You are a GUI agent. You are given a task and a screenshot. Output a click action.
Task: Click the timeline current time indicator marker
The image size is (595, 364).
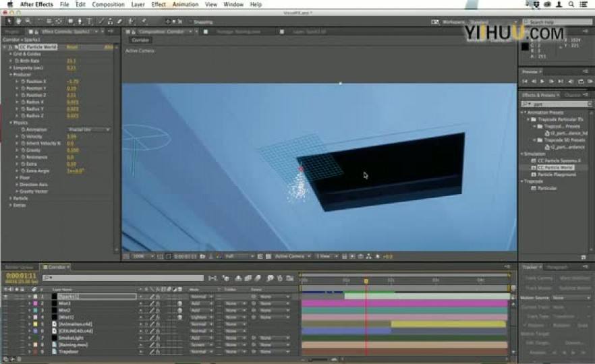coord(366,281)
